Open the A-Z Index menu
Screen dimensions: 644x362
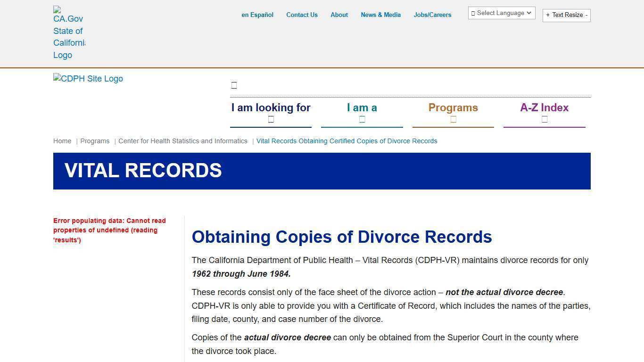point(544,107)
